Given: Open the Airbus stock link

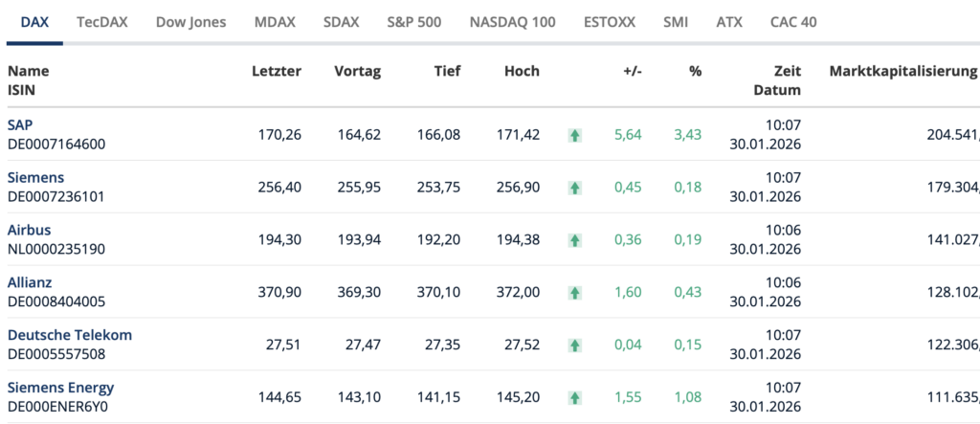Looking at the screenshot, I should tap(29, 230).
